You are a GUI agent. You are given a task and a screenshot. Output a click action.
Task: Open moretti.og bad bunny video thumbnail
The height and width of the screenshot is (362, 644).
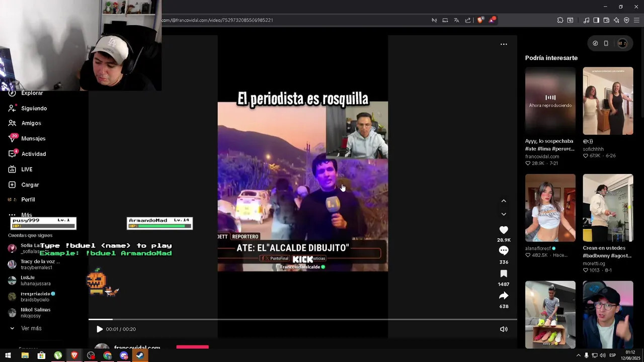click(608, 208)
